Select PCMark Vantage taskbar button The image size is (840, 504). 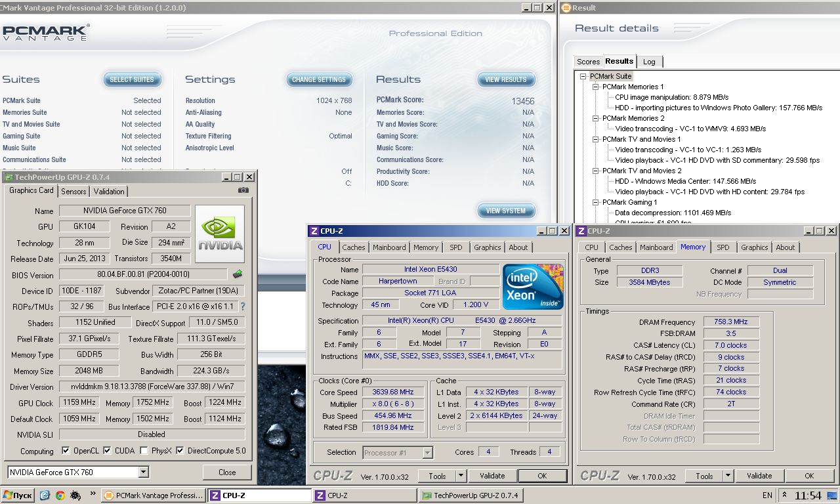pos(154,495)
